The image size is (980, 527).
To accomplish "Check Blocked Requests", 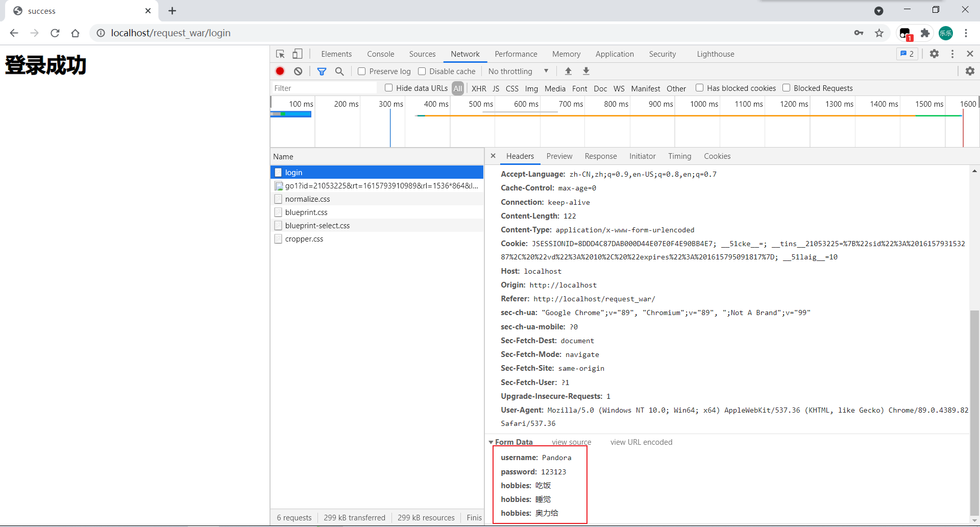I will pyautogui.click(x=786, y=88).
